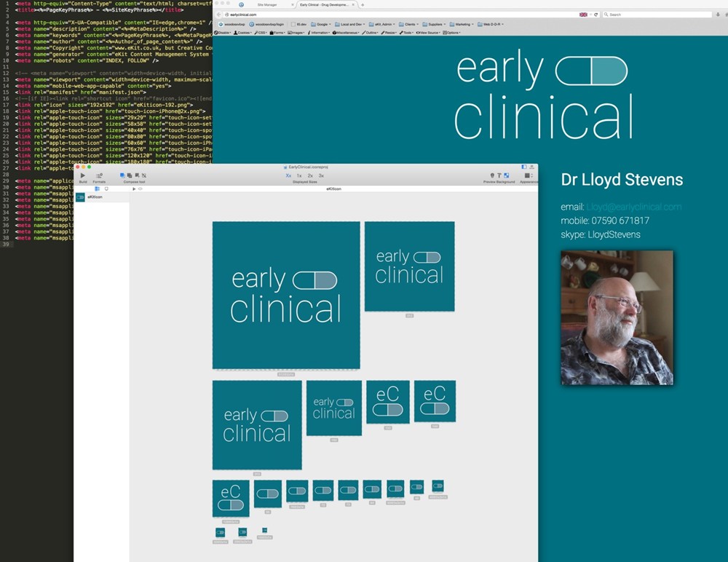Open the 85.dev bookmark
The image size is (728, 562).
298,24
